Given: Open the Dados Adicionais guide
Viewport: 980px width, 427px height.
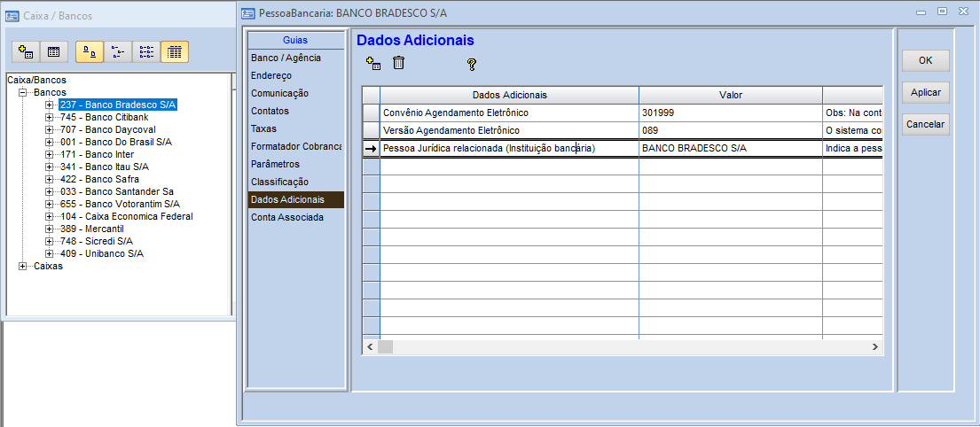Looking at the screenshot, I should 295,199.
